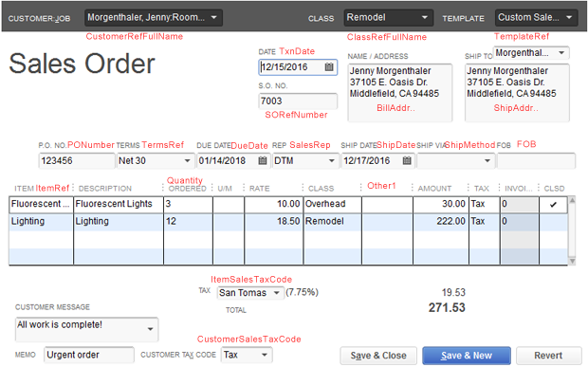Click the Save & Close button
Image resolution: width=588 pixels, height=367 pixels.
click(x=378, y=356)
